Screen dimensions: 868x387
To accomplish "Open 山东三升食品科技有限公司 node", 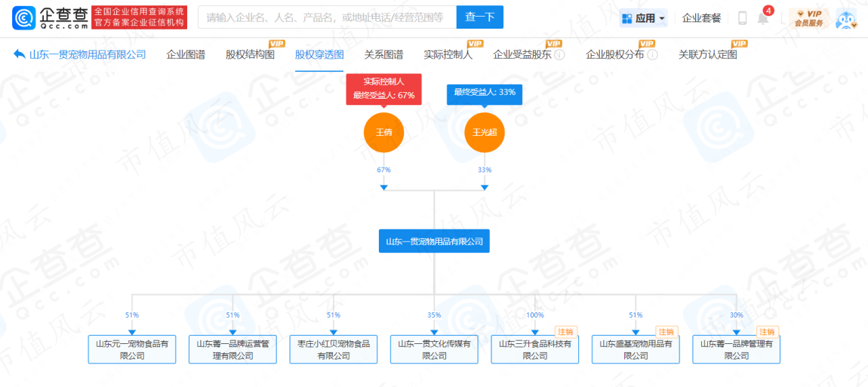I will click(x=534, y=349).
